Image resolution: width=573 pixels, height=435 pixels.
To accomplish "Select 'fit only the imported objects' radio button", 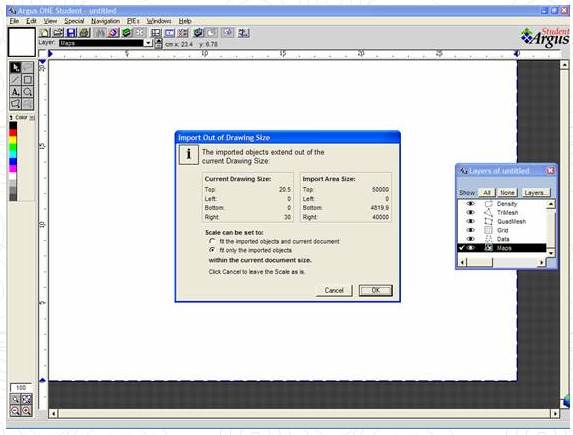I will 212,250.
